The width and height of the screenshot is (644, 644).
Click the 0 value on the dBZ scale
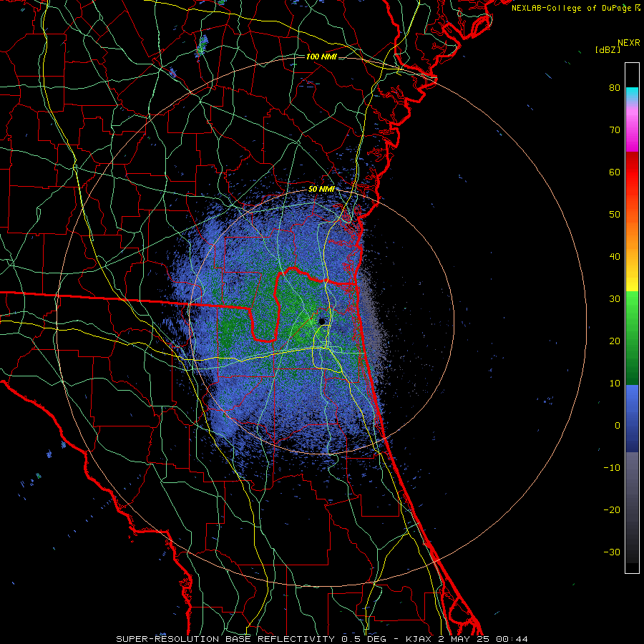pos(618,426)
